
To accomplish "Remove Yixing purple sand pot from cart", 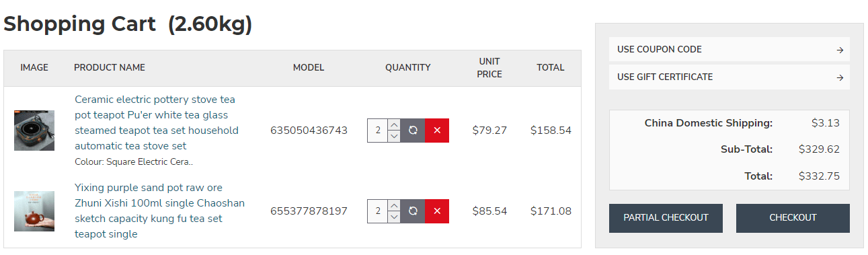I will (437, 211).
